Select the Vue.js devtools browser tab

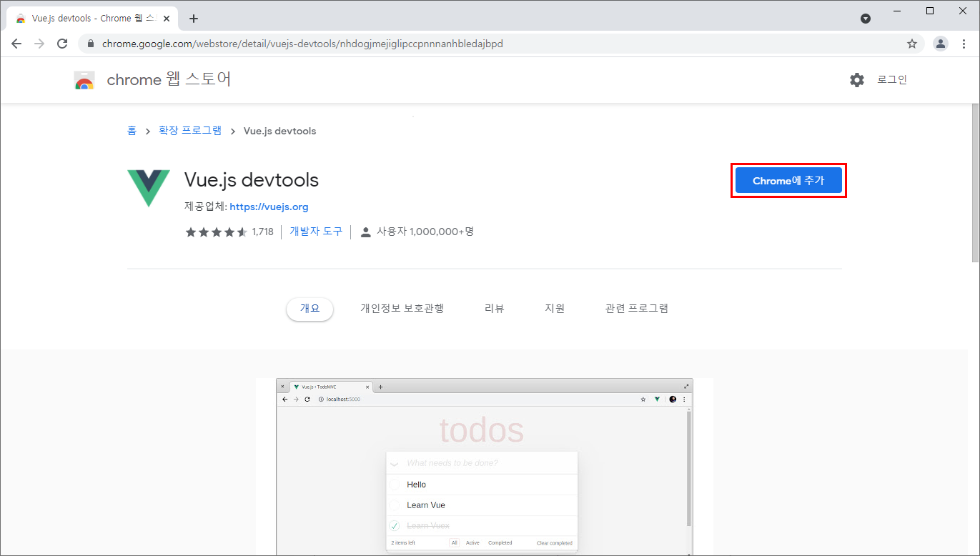click(x=93, y=19)
